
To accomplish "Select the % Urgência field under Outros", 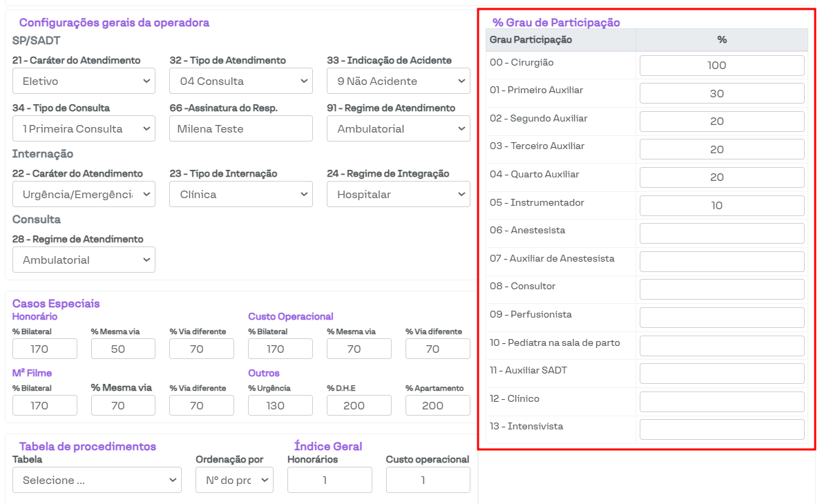I will [x=276, y=405].
